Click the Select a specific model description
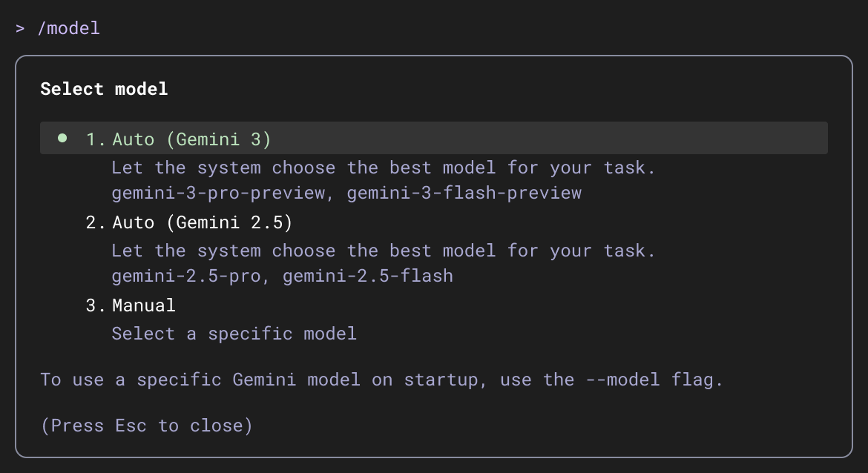The image size is (868, 473). pos(234,334)
